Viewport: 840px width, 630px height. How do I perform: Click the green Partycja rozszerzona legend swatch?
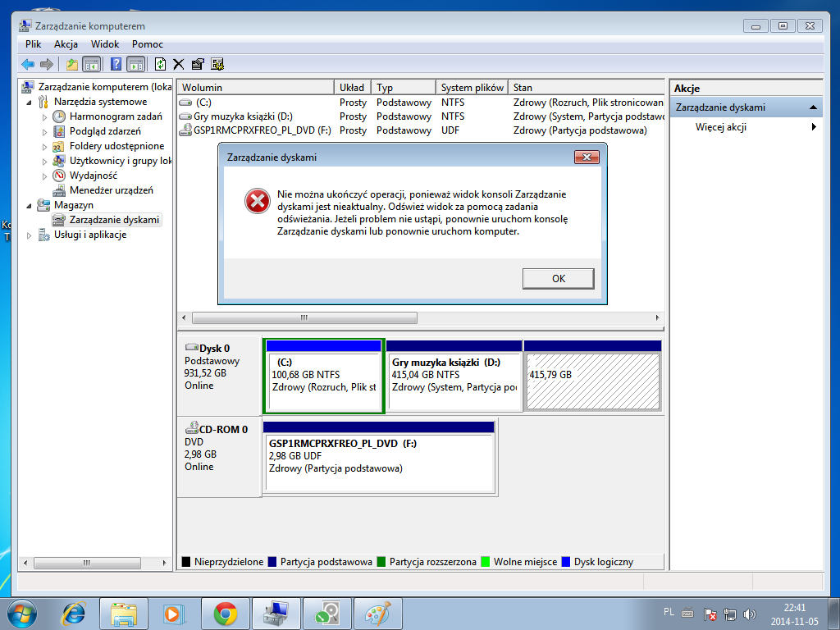381,561
